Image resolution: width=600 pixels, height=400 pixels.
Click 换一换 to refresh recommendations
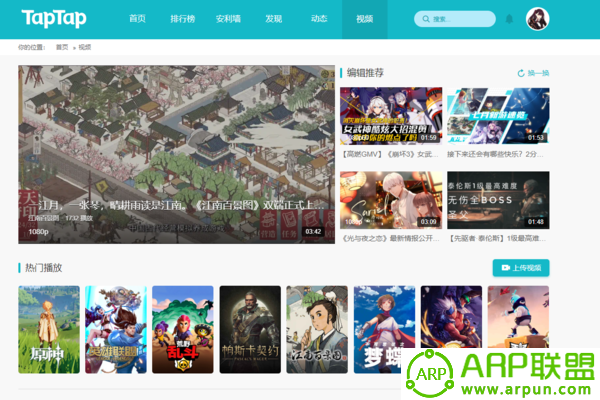[538, 73]
